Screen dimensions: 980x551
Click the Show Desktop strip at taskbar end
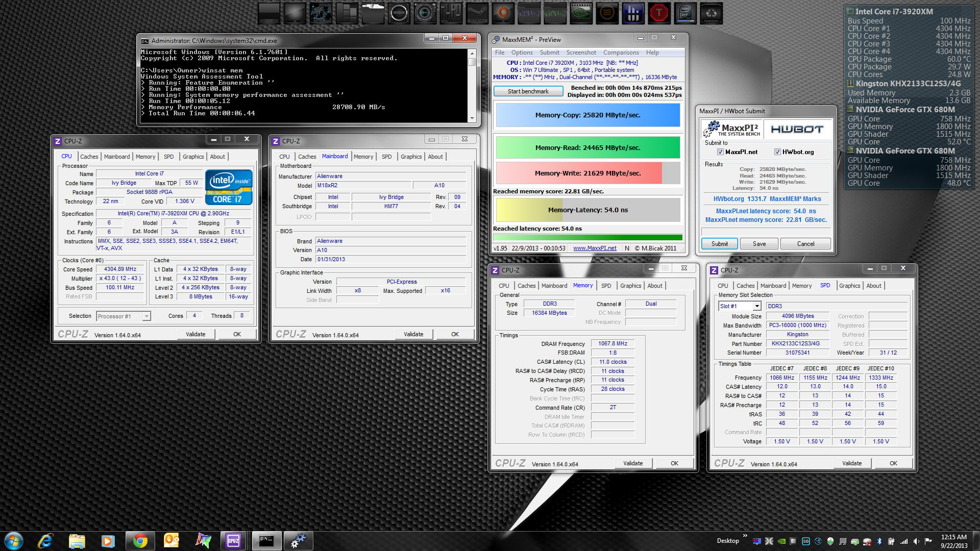tap(976, 541)
